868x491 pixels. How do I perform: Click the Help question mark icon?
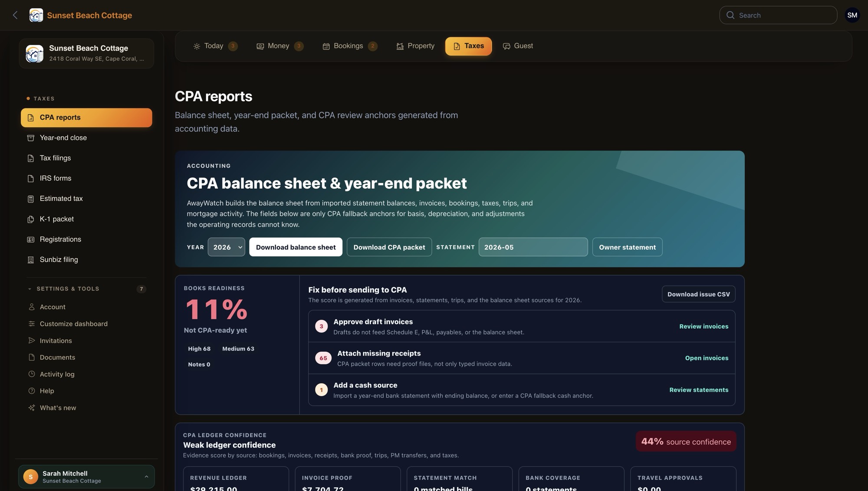[x=32, y=391]
